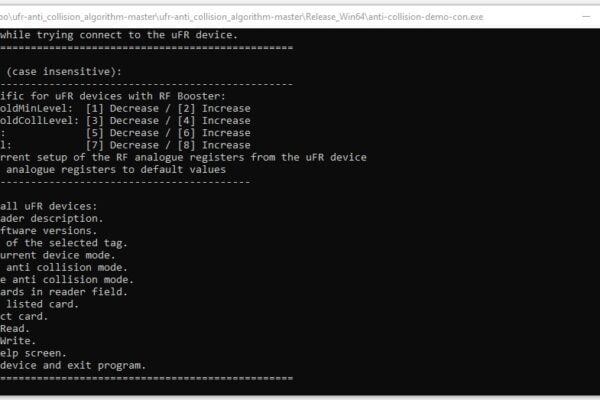
Task: Click the 'ader description.' menu line
Action: point(52,219)
